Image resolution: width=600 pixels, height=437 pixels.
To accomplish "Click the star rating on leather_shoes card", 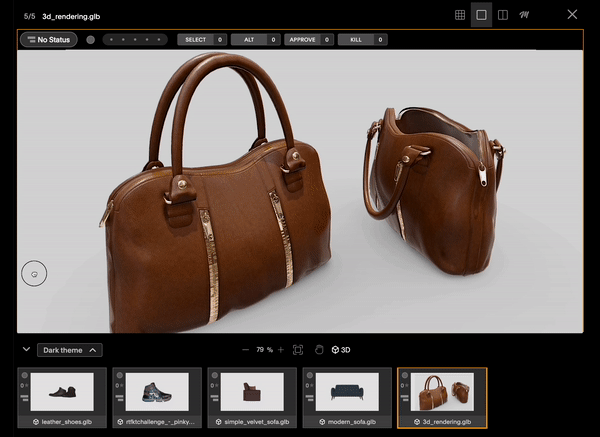I will click(x=24, y=385).
